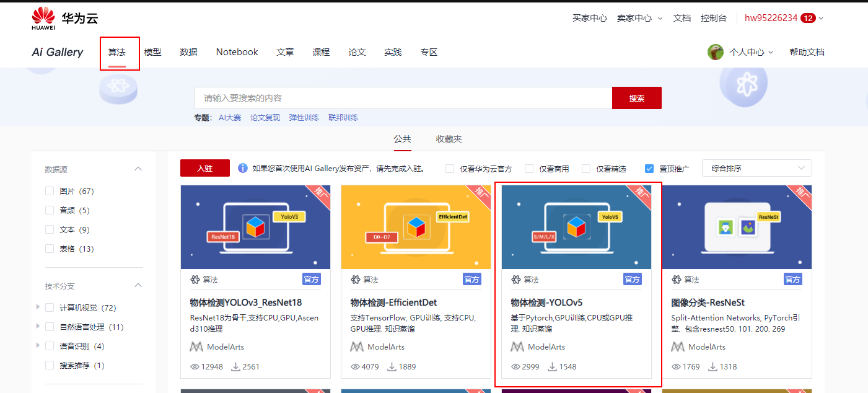
Task: Switch to the 收藏夹 tab
Action: 449,139
